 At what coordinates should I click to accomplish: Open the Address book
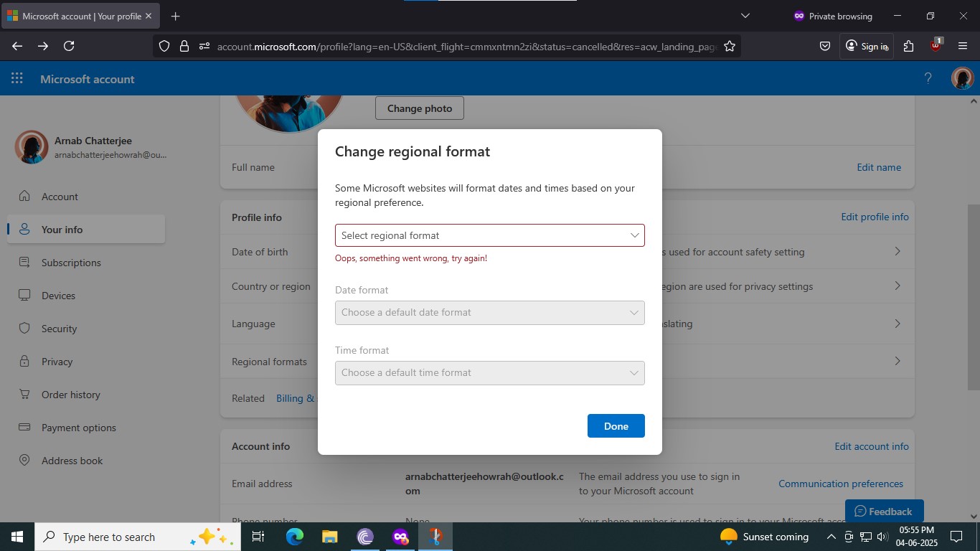72,461
